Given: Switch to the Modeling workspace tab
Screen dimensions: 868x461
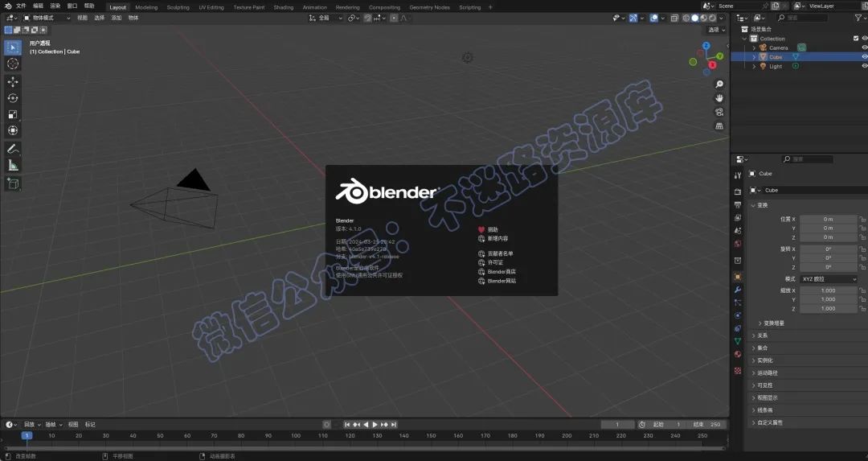Looking at the screenshot, I should (146, 7).
